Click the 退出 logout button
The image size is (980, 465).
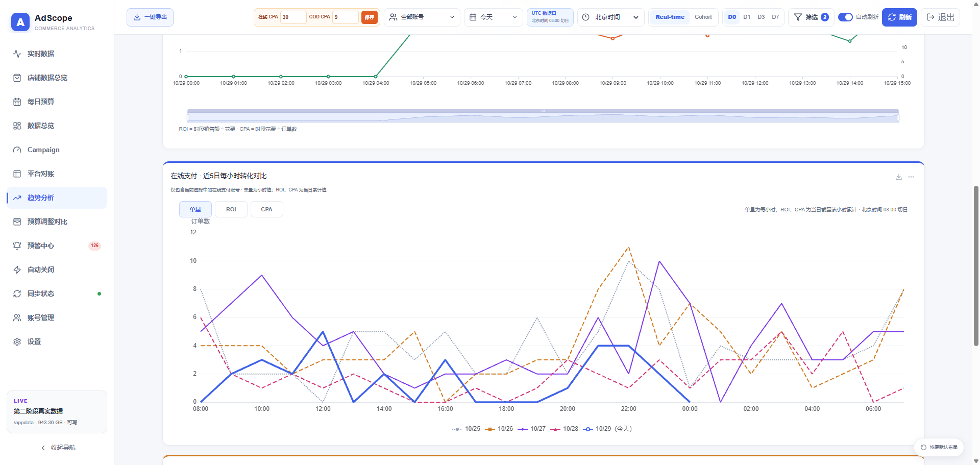(940, 17)
